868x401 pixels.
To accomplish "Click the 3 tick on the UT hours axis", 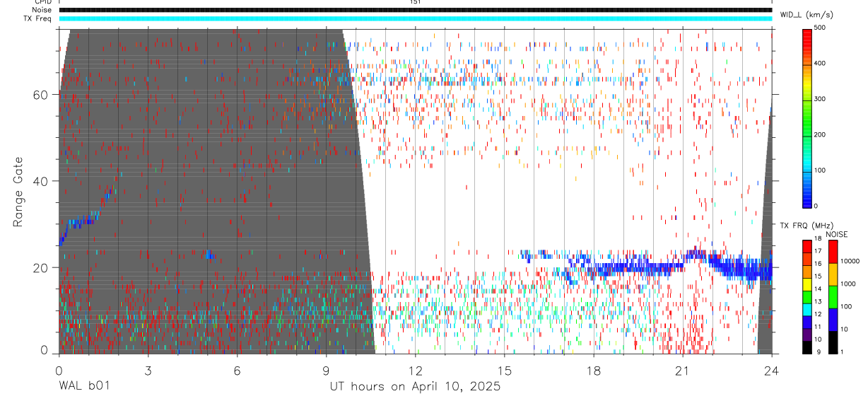I will [147, 369].
